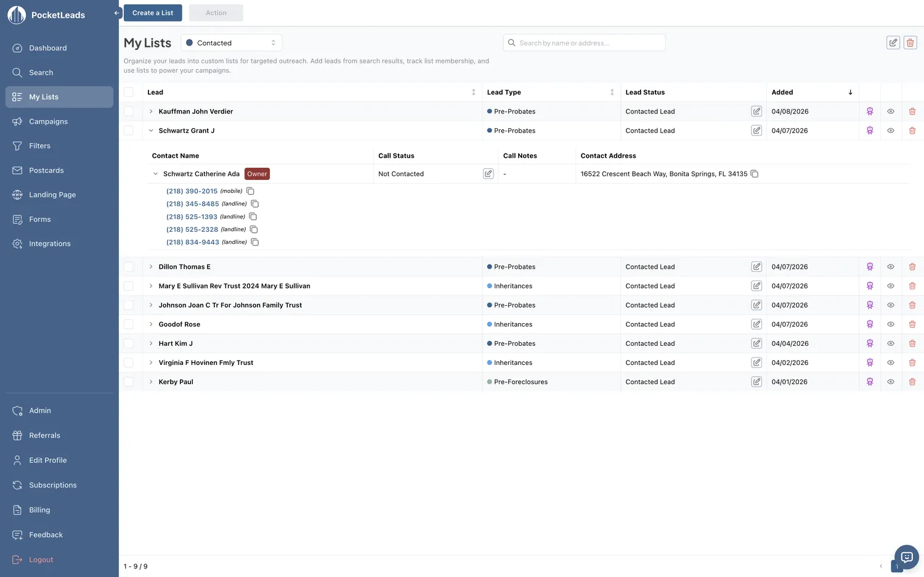Copy the mobile number (218) 390-2015

250,191
